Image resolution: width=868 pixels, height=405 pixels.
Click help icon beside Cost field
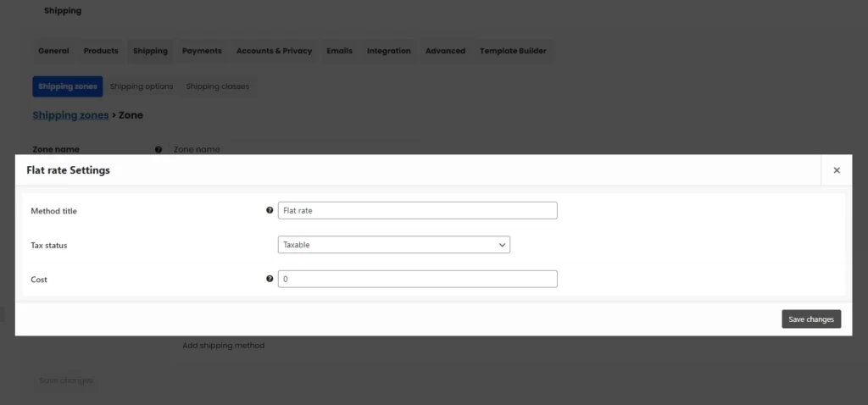(270, 279)
